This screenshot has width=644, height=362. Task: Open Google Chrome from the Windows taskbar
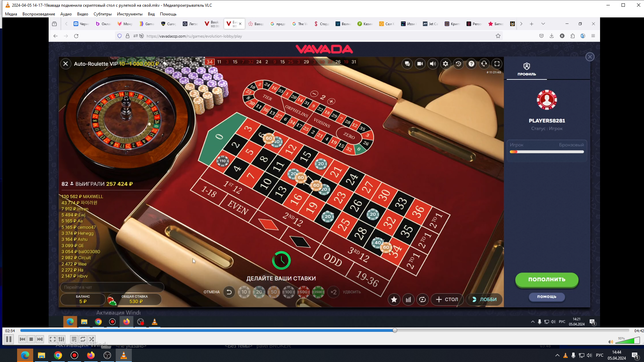click(58, 355)
